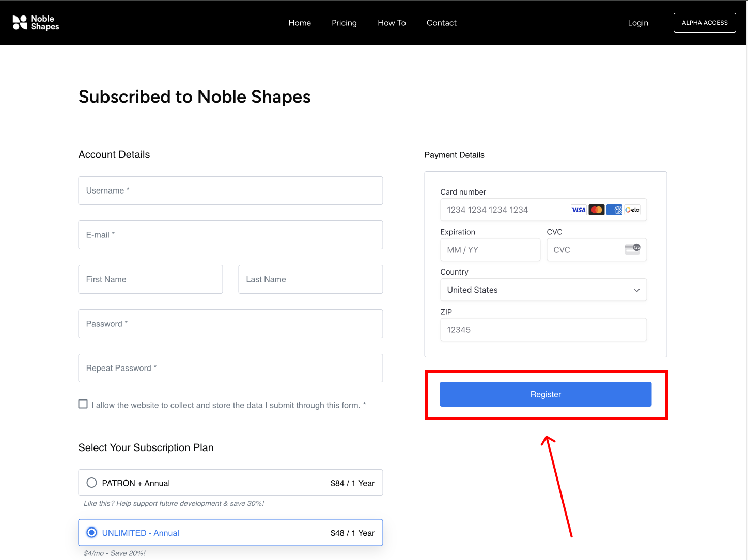Click the Login link

tap(638, 23)
